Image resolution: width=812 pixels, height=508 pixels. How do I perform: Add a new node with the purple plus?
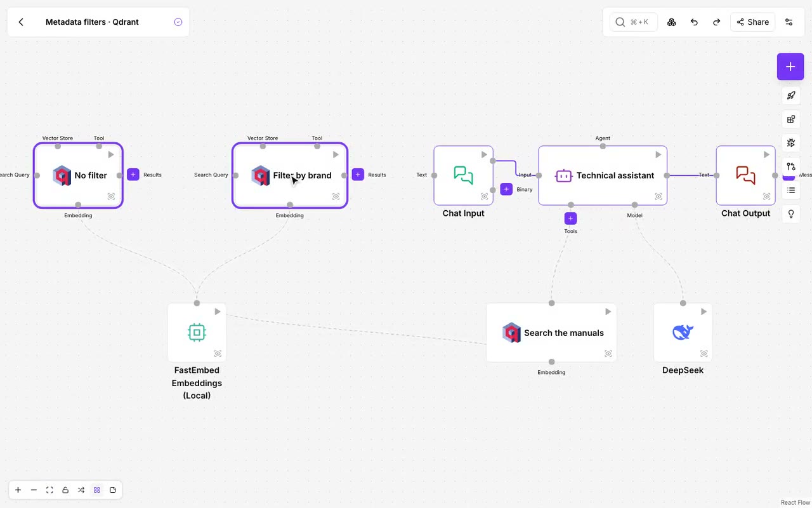pyautogui.click(x=790, y=67)
